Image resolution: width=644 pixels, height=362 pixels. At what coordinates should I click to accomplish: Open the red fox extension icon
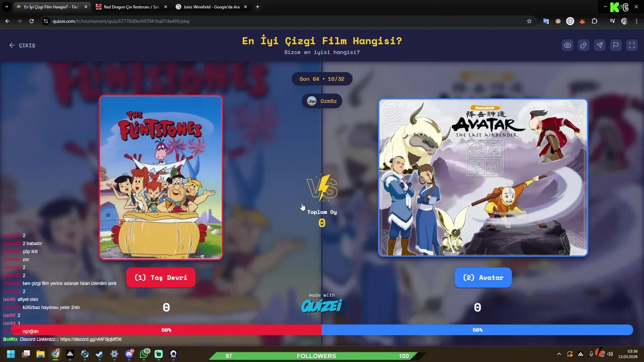(x=583, y=21)
